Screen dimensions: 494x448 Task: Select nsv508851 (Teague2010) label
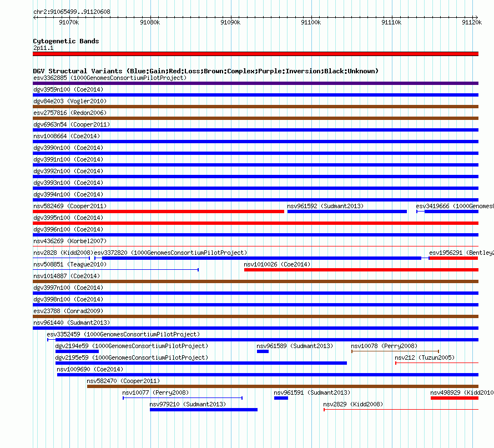70,264
